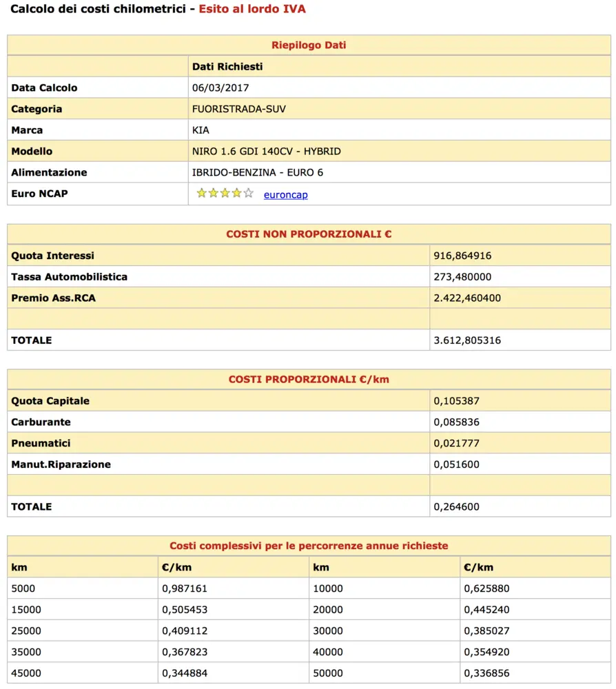Click the Premio Ass.RCA label
The height and width of the screenshot is (689, 616).
(x=54, y=298)
